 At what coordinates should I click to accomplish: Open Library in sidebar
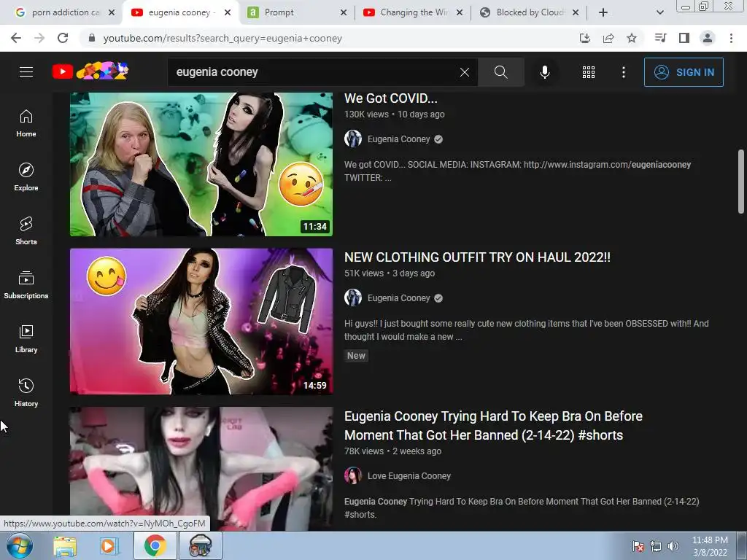tap(26, 338)
